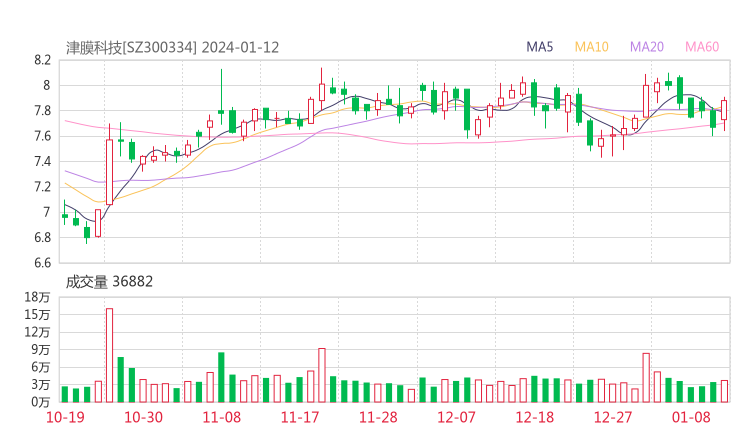Click the 6.6 price axis label
Viewport: 740px width, 440px height.
point(42,262)
